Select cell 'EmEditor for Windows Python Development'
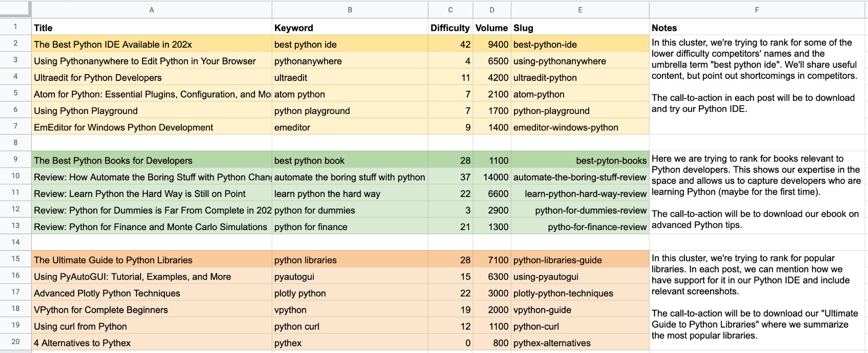The image size is (868, 353). (152, 126)
